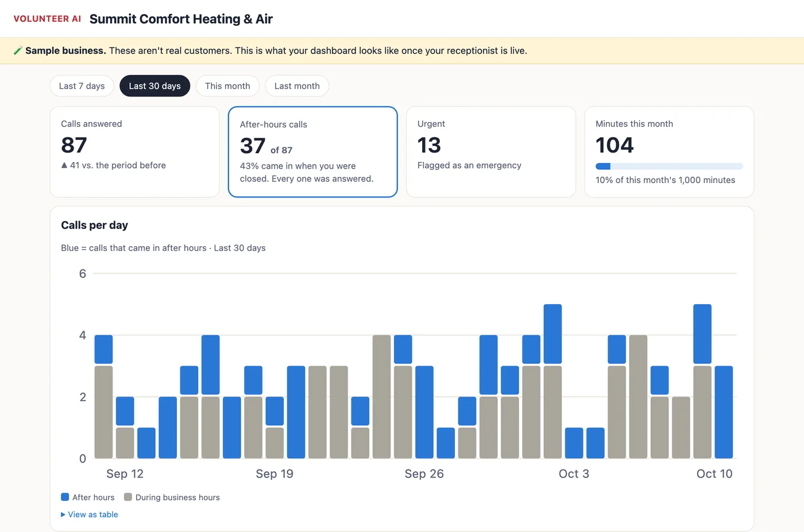Expand View as table
The image size is (804, 532).
[x=89, y=515]
